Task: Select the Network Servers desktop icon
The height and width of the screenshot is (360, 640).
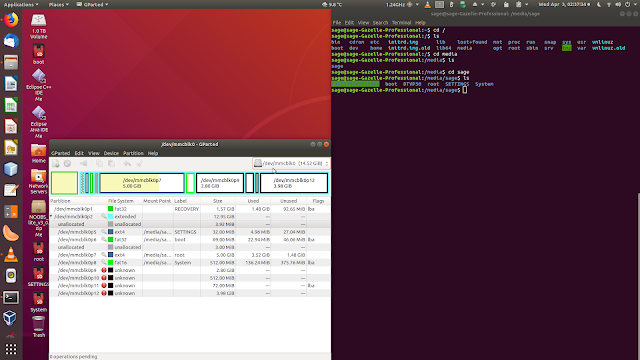Action: 38,182
